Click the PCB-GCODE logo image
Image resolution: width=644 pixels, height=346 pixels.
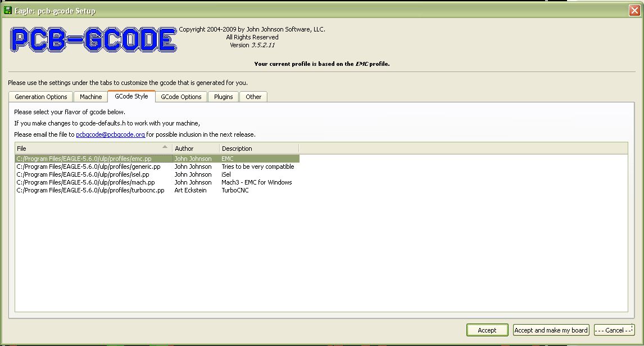(93, 41)
